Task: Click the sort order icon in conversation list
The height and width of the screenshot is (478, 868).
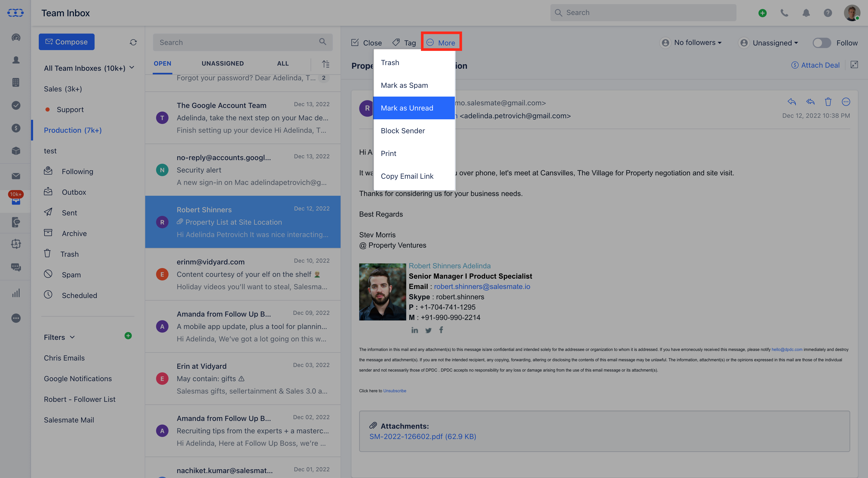Action: (326, 64)
